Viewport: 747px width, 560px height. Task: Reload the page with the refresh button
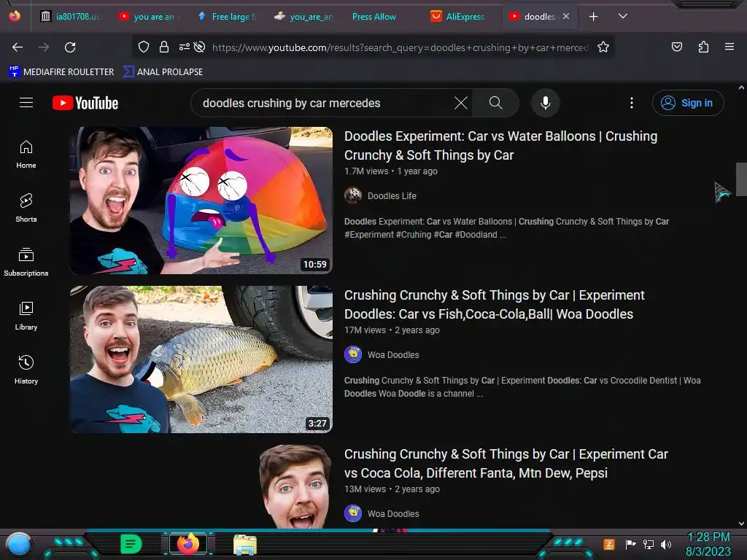pos(70,47)
